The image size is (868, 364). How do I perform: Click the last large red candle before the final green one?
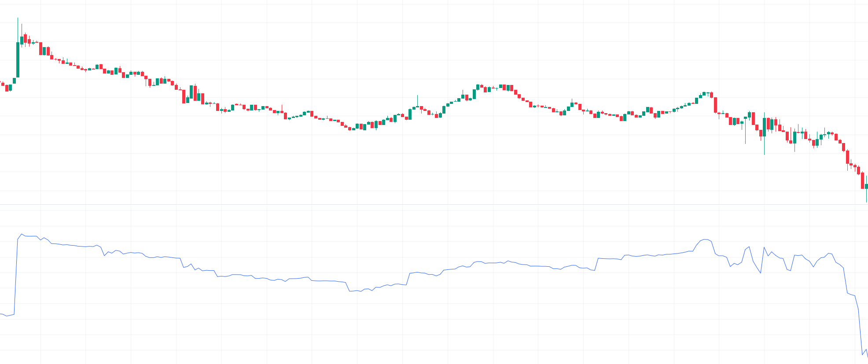point(863,180)
